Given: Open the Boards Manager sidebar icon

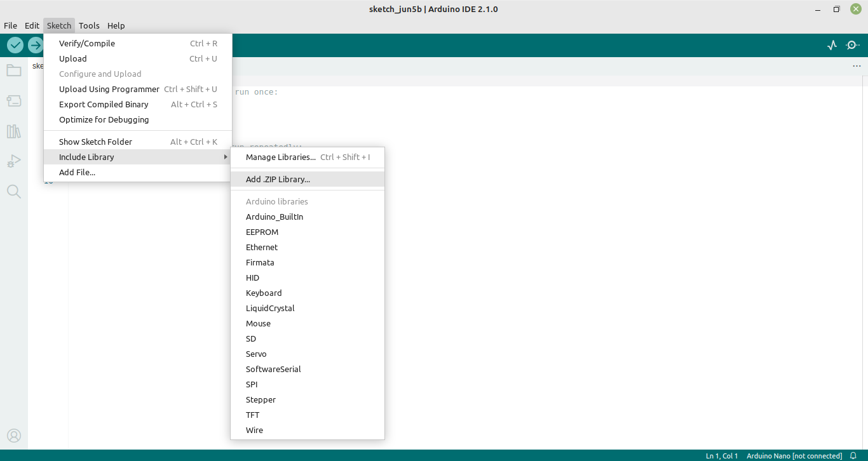Looking at the screenshot, I should pos(14,100).
